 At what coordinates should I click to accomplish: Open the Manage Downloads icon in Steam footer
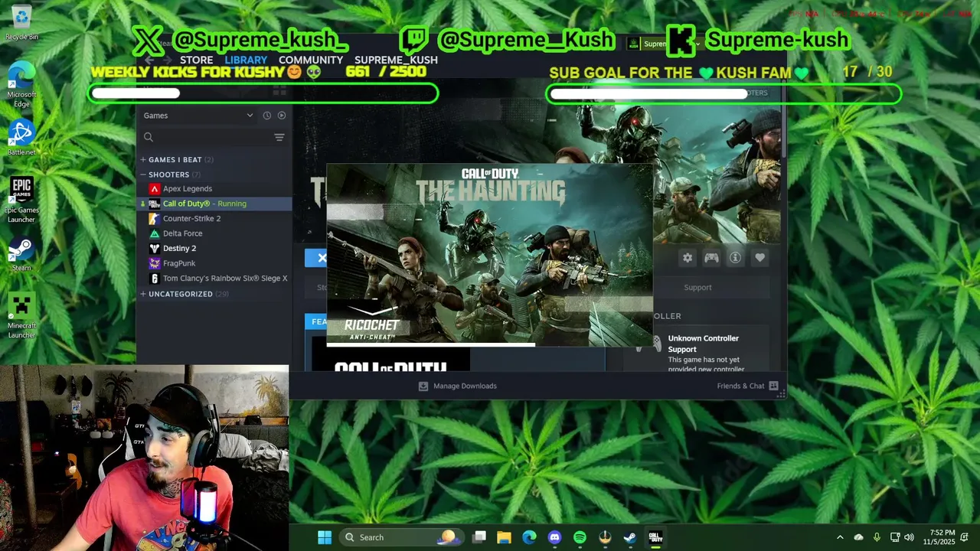[x=423, y=386]
